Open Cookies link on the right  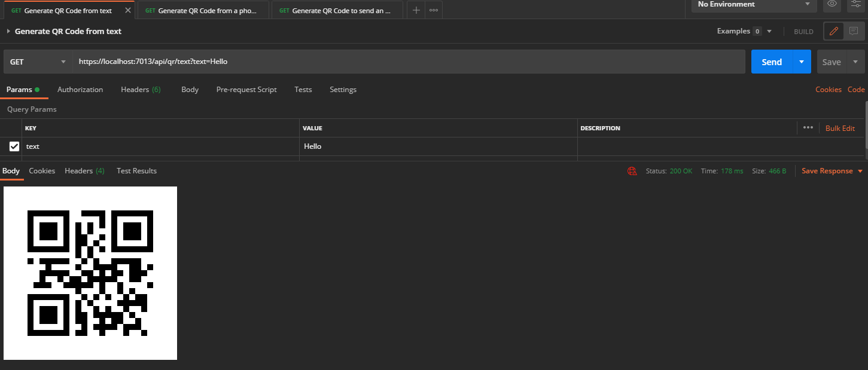pyautogui.click(x=829, y=90)
